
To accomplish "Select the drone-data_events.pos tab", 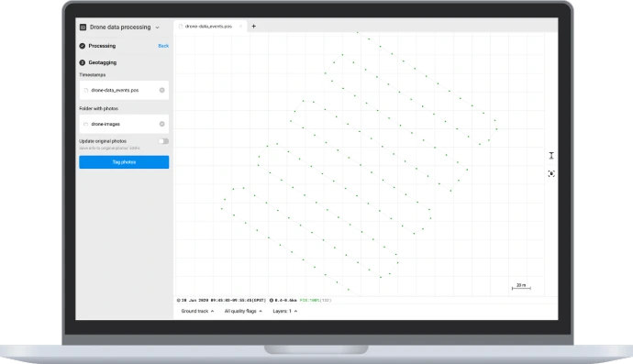I will [x=209, y=27].
